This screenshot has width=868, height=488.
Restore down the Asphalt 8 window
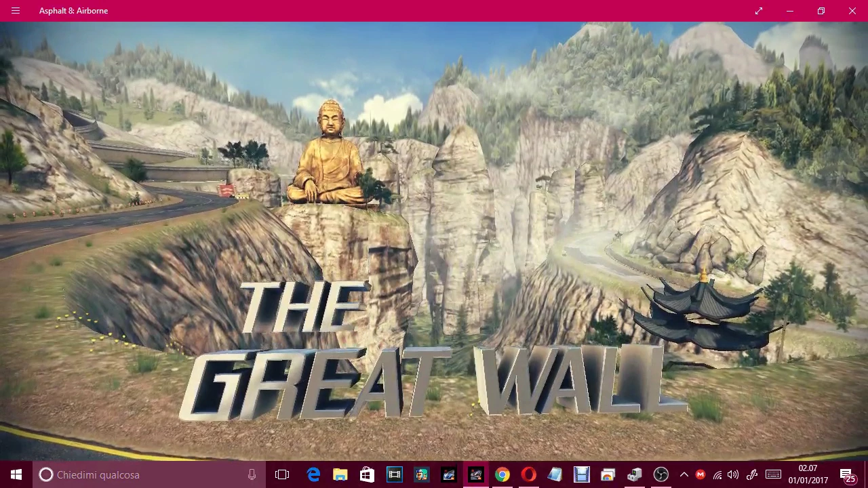click(821, 11)
